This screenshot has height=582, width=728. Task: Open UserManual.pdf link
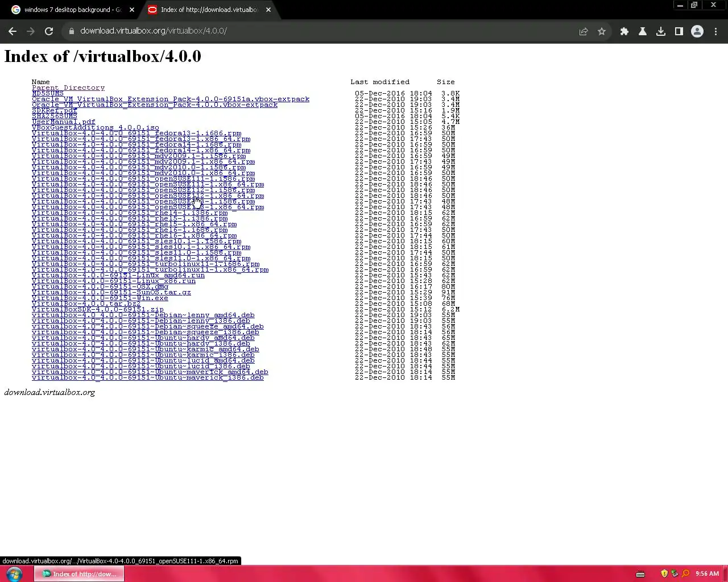[64, 122]
